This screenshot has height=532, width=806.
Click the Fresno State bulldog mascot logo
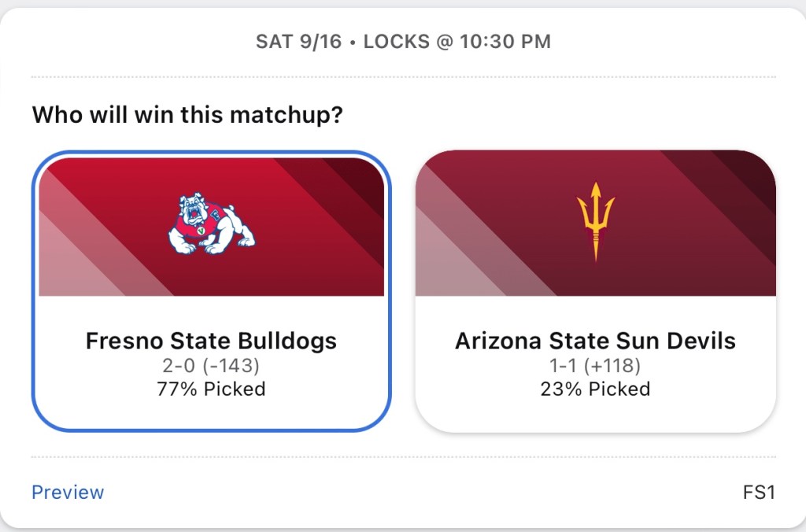coord(211,224)
